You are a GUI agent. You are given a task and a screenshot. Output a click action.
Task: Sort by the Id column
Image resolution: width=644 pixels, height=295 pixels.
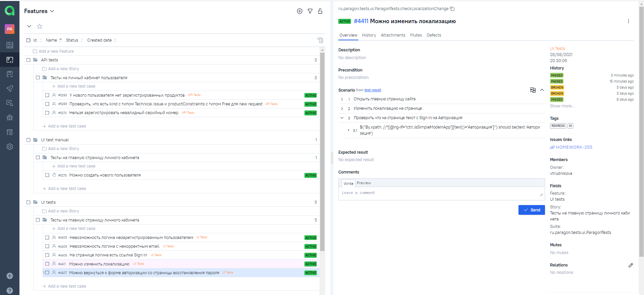[37, 40]
